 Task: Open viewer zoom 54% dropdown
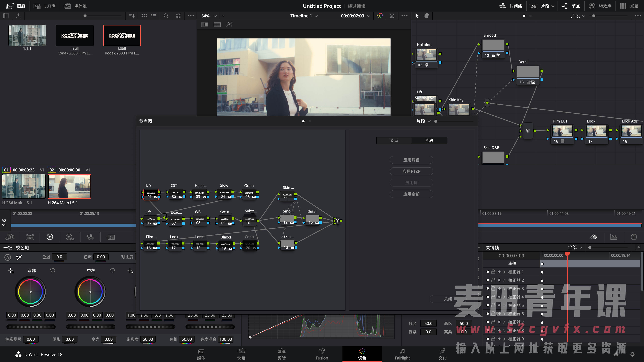[209, 16]
